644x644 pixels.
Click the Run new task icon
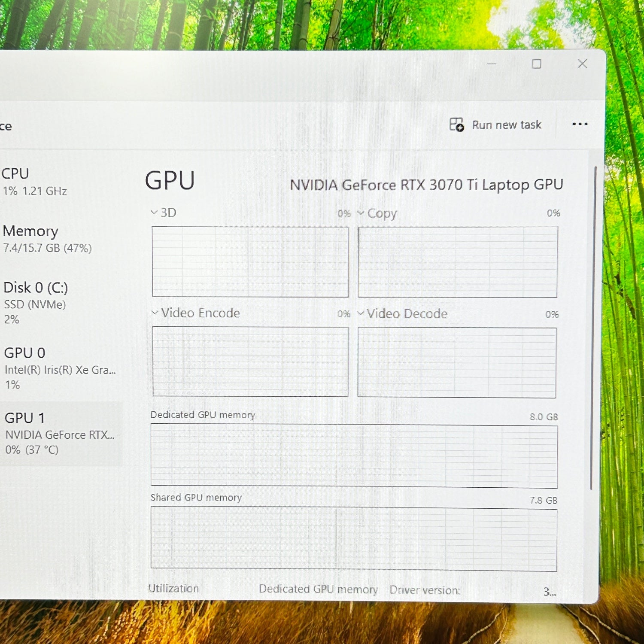[456, 125]
